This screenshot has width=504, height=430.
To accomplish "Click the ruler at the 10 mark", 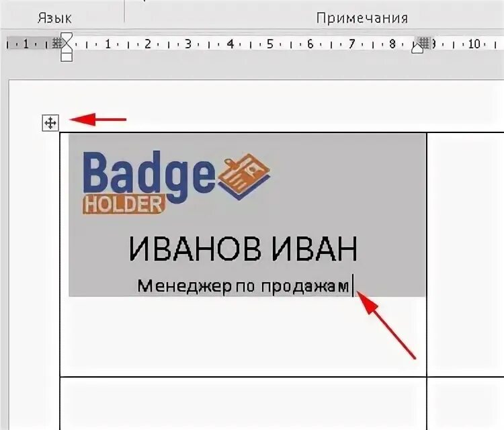I will click(x=474, y=44).
